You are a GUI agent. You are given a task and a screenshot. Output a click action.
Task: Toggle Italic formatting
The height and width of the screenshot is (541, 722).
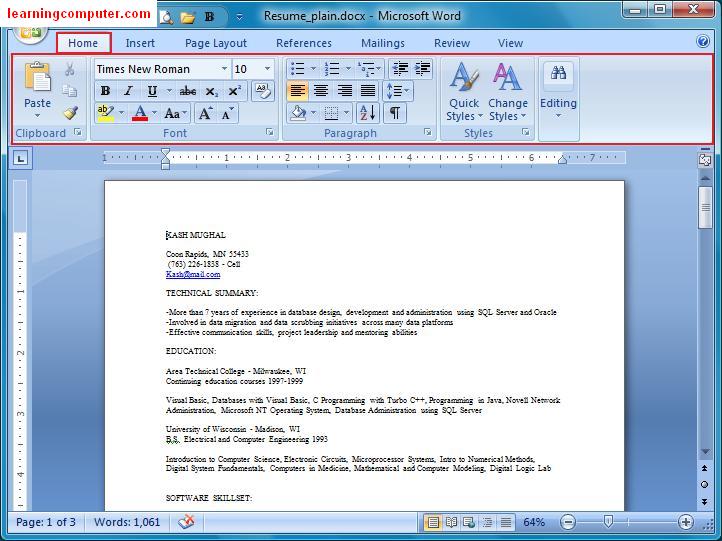[128, 91]
